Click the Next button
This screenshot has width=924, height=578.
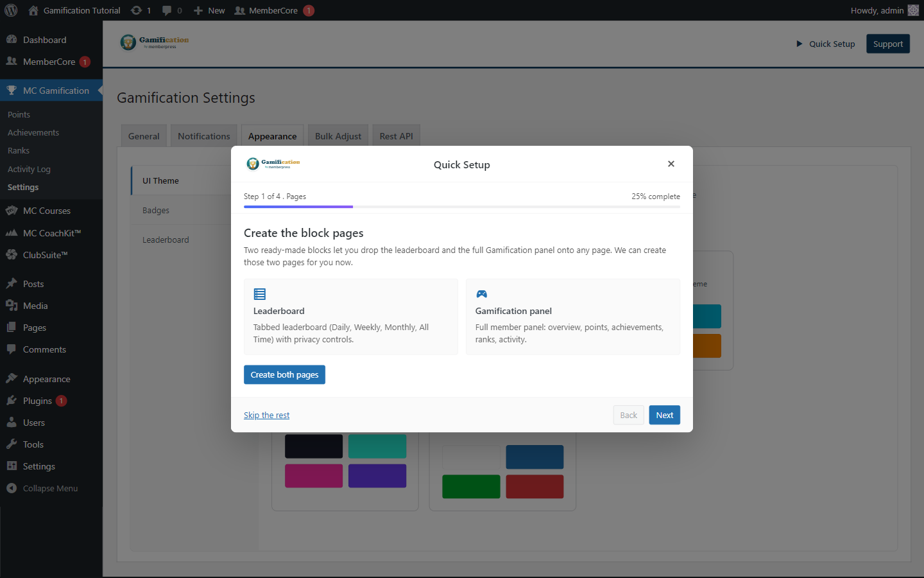click(665, 415)
